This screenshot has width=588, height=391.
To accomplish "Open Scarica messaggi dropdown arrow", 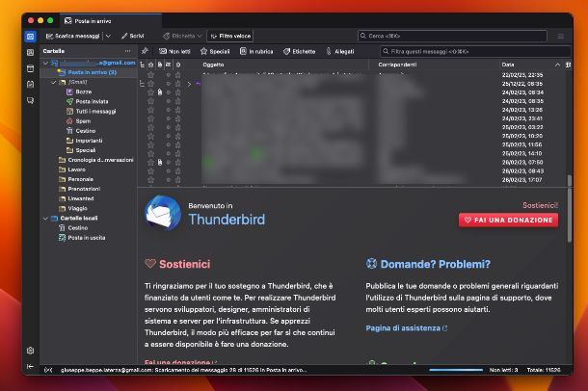I will coord(108,36).
